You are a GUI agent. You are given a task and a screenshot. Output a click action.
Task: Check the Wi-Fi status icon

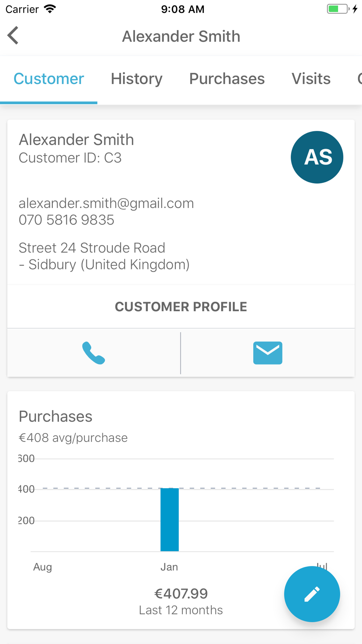click(x=50, y=9)
